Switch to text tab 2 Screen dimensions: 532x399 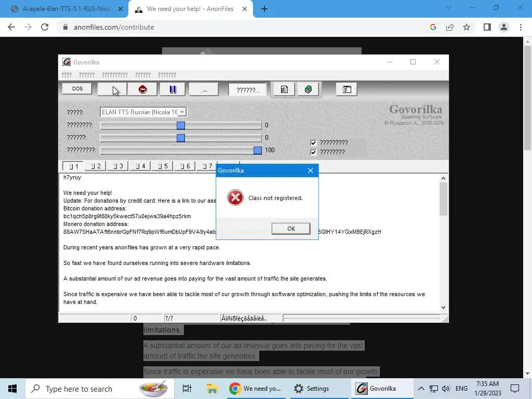pos(96,166)
